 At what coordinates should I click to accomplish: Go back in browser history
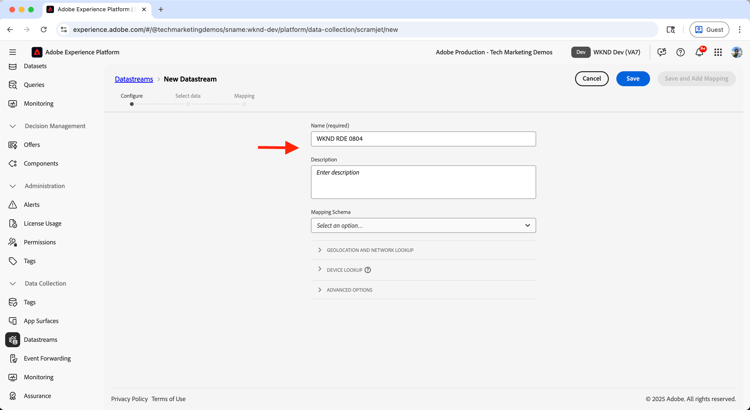tap(10, 30)
